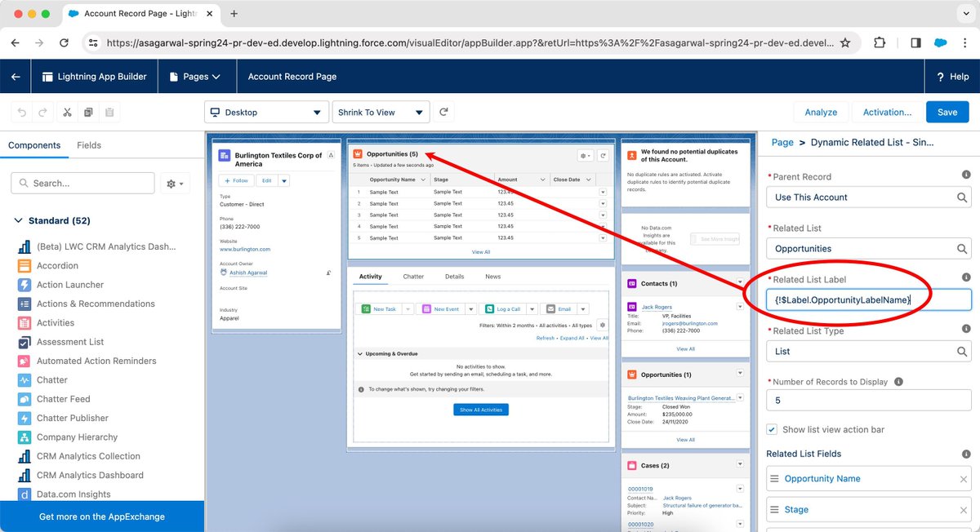The image size is (980, 532).
Task: Open the Desktop form factor dropdown
Action: [x=265, y=113]
